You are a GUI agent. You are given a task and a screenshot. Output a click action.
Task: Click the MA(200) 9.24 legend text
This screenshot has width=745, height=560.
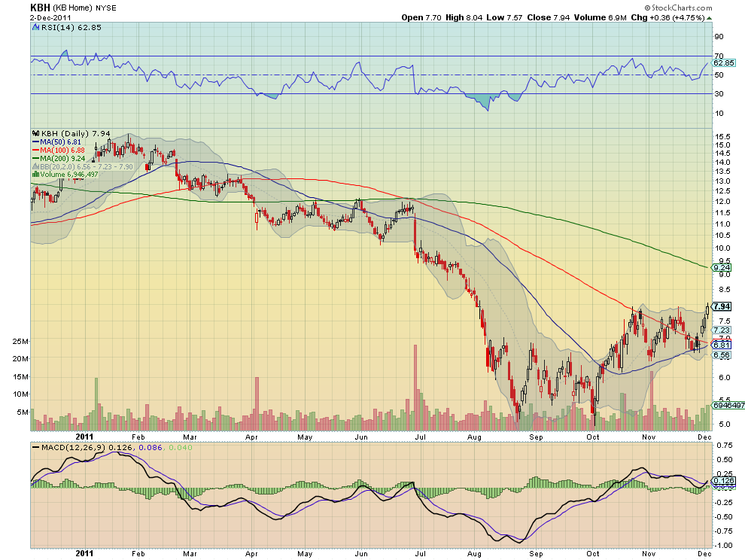coord(62,158)
